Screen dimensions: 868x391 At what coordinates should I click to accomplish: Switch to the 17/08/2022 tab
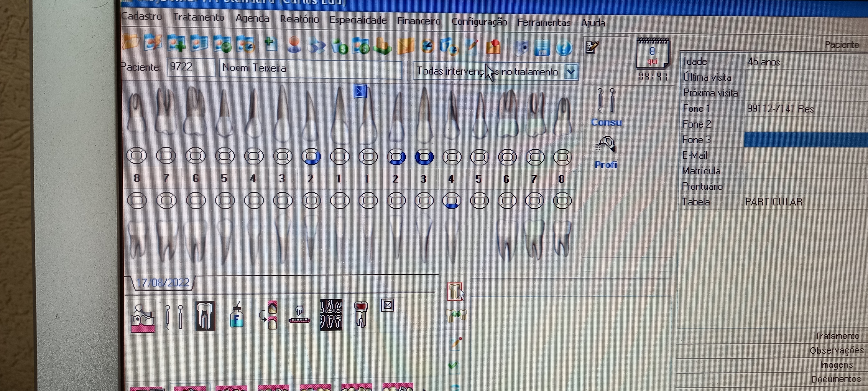[x=163, y=282]
